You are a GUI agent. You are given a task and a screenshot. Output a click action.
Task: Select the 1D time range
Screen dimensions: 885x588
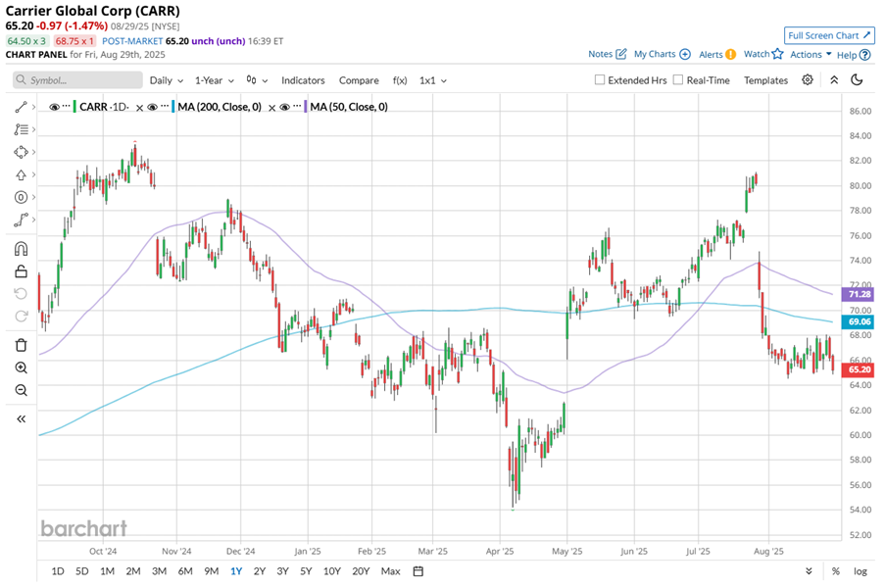(58, 571)
